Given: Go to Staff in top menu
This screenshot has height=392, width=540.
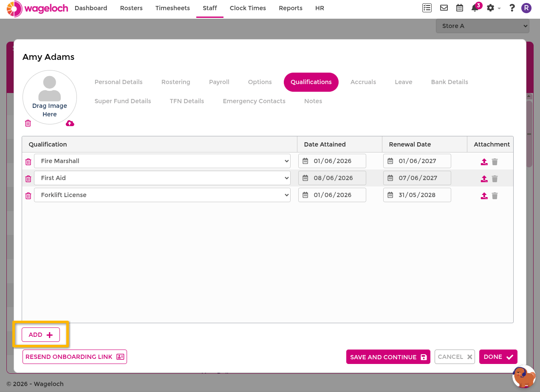Looking at the screenshot, I should pyautogui.click(x=210, y=8).
